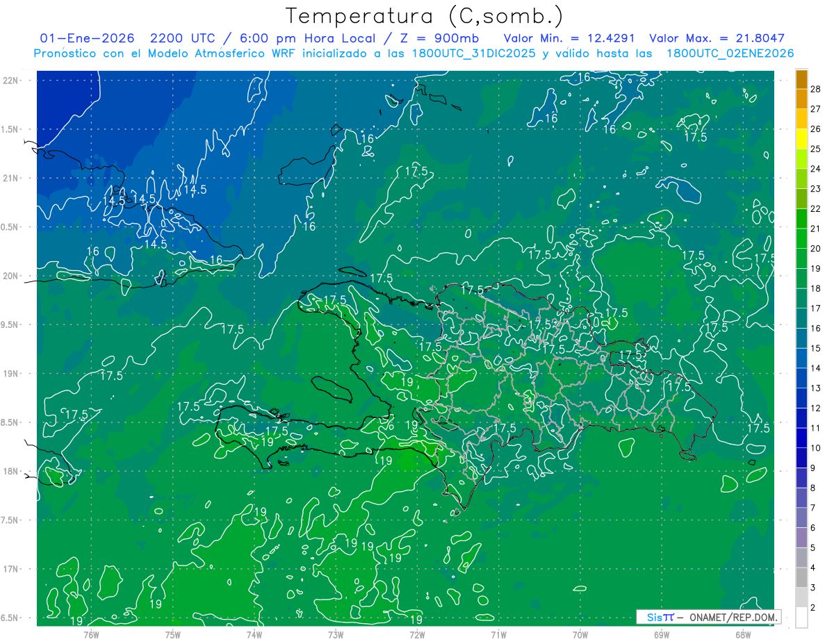Select the valid-until time '1800UTC_02ENE2026'
Screen dimensions: 834x644
(730, 53)
